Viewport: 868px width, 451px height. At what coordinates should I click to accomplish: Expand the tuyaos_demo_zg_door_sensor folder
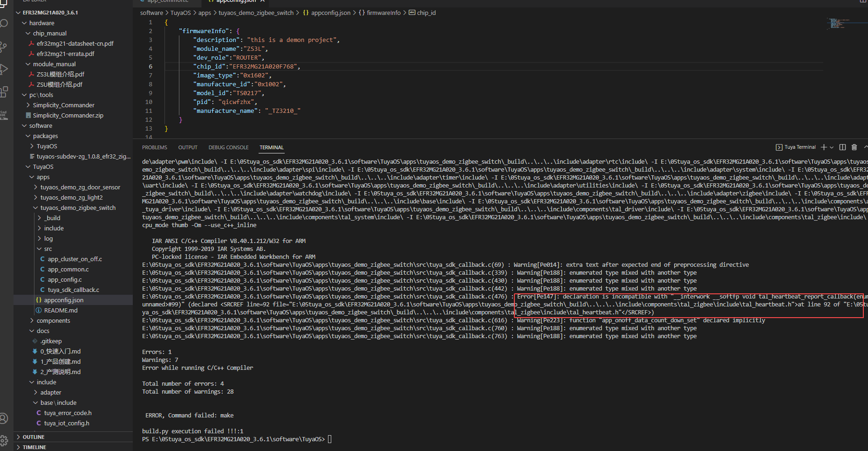click(x=35, y=187)
